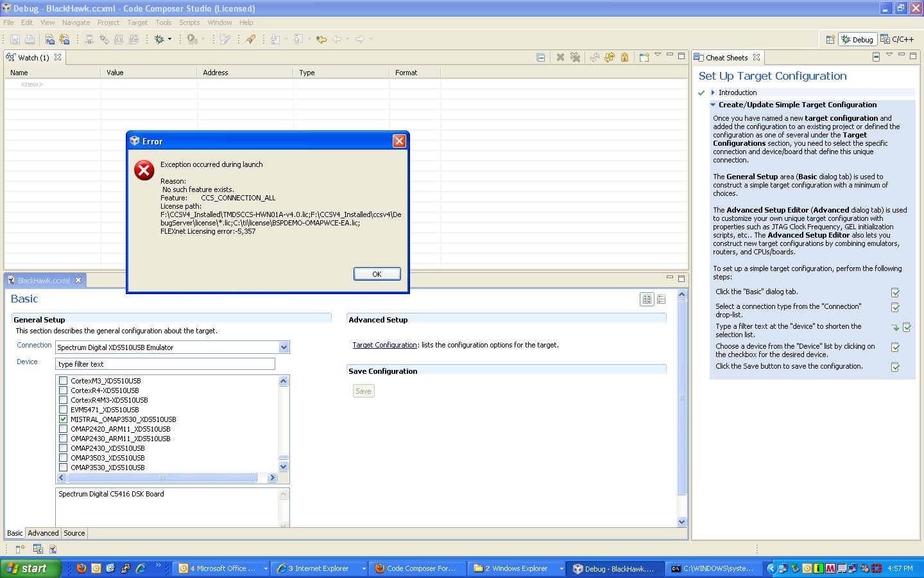Switch to the Source tab
This screenshot has width=924, height=578.
click(74, 533)
